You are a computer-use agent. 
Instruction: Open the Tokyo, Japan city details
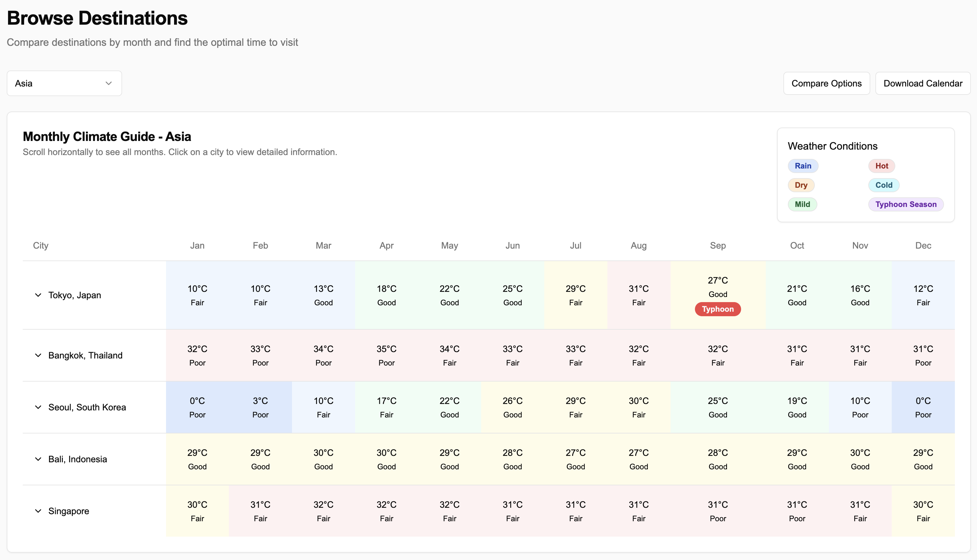coord(75,295)
